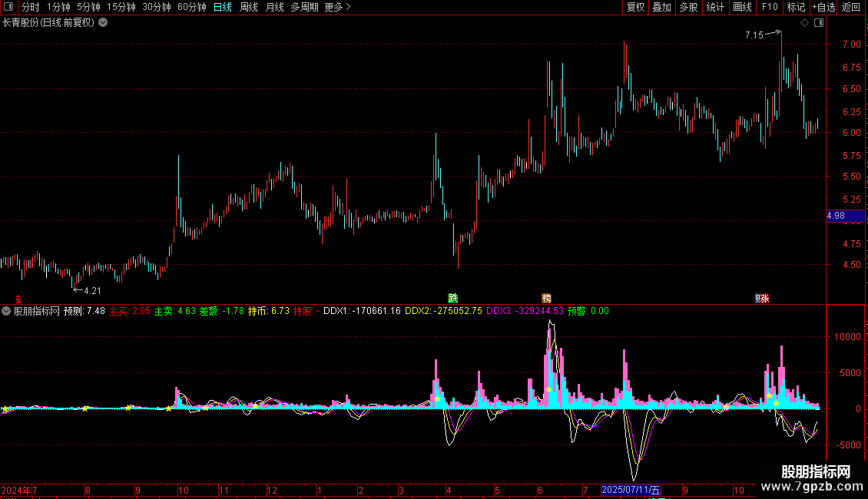Click the 叠加 overlay button
Screen dimensions: 868x499
point(661,7)
